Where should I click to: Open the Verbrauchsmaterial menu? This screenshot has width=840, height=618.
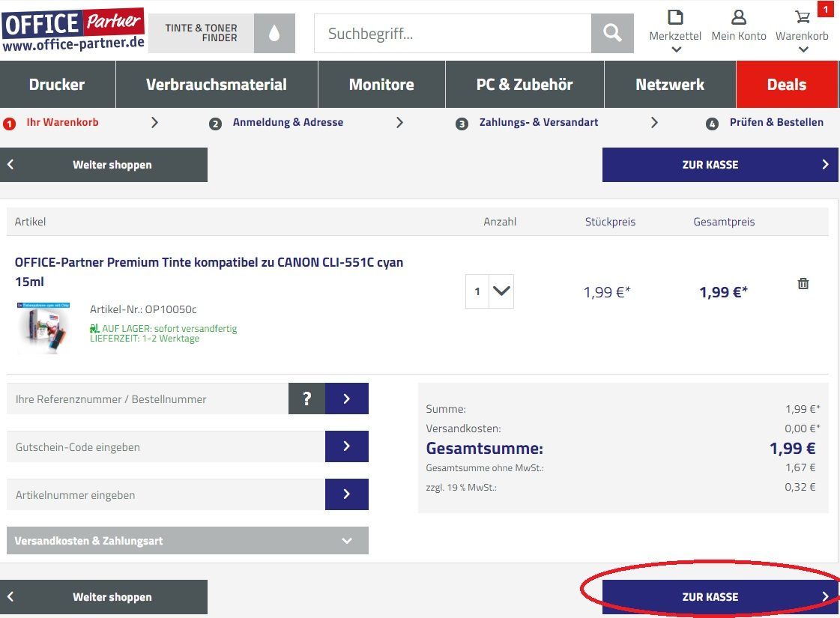click(217, 84)
